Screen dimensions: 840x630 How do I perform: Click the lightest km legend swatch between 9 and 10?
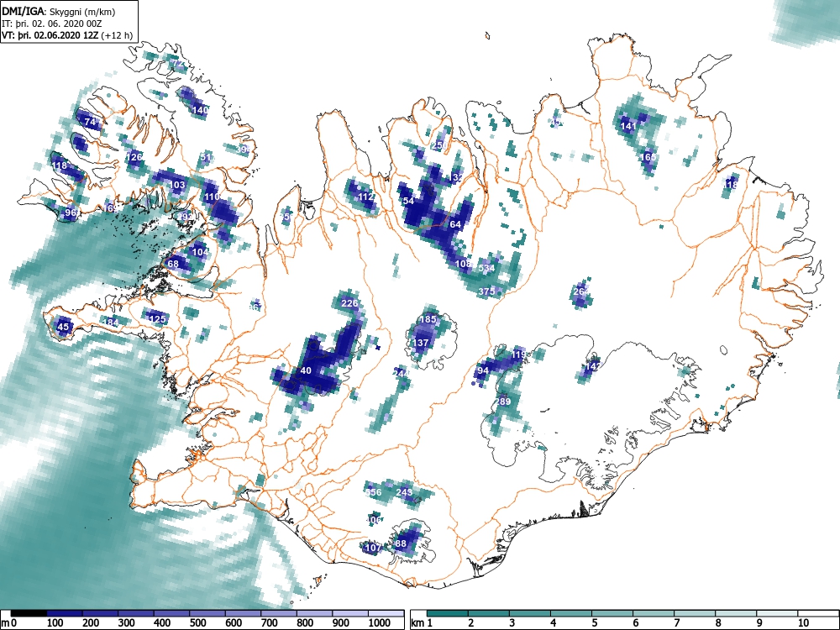pyautogui.click(x=777, y=613)
